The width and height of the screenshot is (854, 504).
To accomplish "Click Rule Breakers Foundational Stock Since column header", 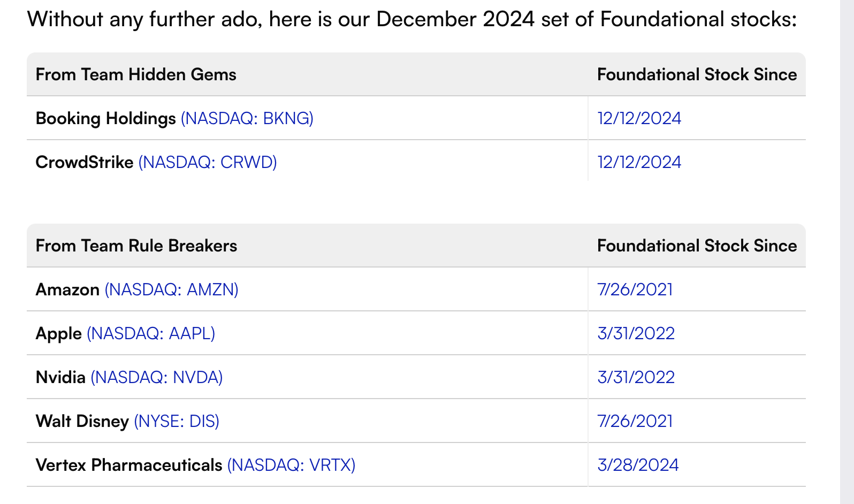I will [697, 246].
